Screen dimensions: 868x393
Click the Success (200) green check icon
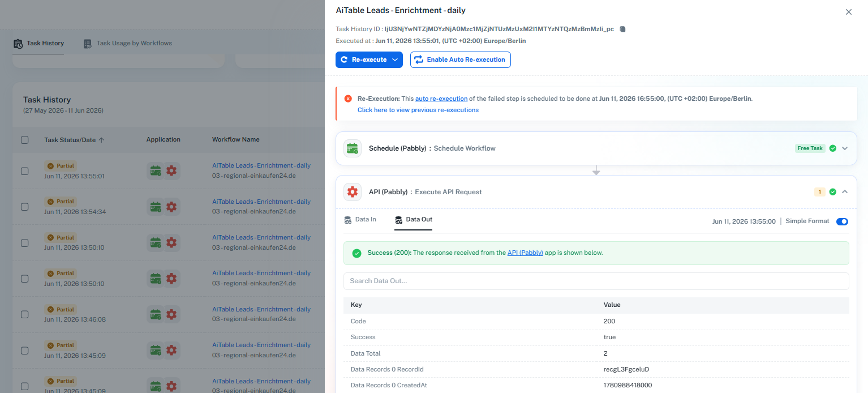click(x=356, y=253)
